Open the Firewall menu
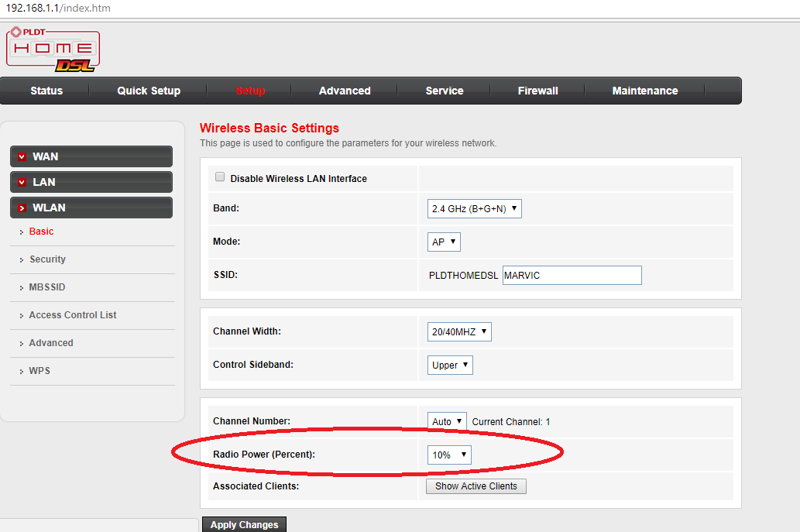Image resolution: width=800 pixels, height=532 pixels. [x=537, y=91]
